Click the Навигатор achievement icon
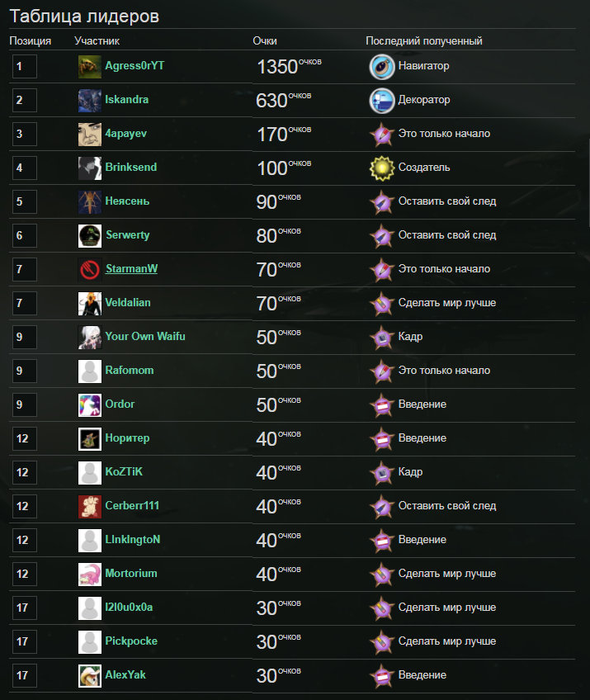The height and width of the screenshot is (700, 590). coord(381,66)
